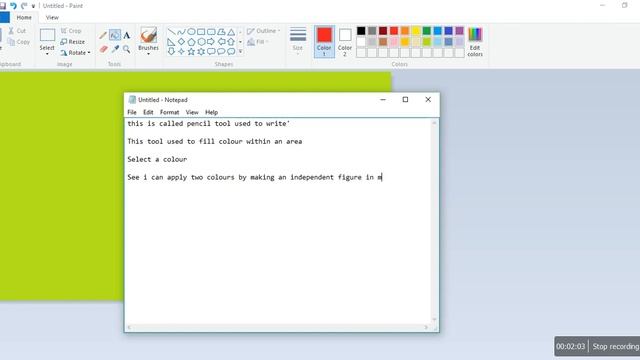Open Edit colors dialog

click(475, 42)
